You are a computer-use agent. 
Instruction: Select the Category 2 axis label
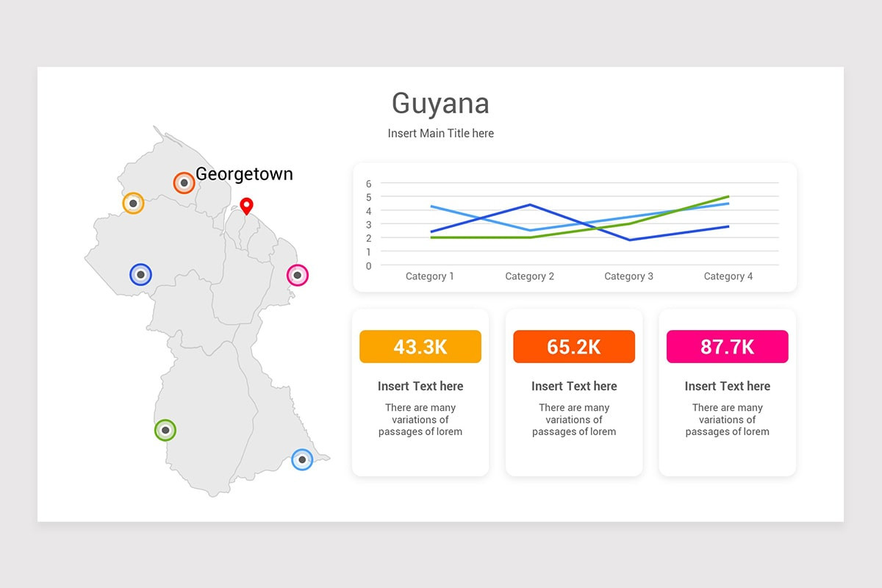click(530, 276)
